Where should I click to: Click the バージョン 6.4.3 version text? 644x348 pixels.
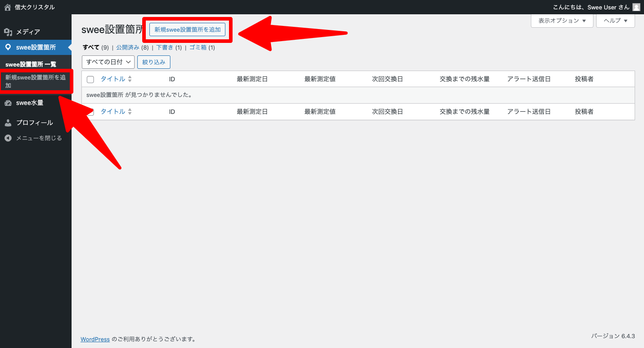(x=613, y=336)
